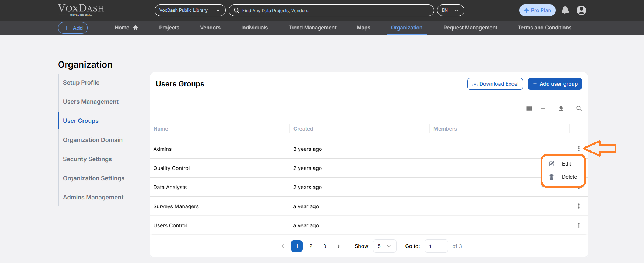This screenshot has height=263, width=644.
Task: Open the three-dot menu for Users Control
Action: pyautogui.click(x=579, y=225)
